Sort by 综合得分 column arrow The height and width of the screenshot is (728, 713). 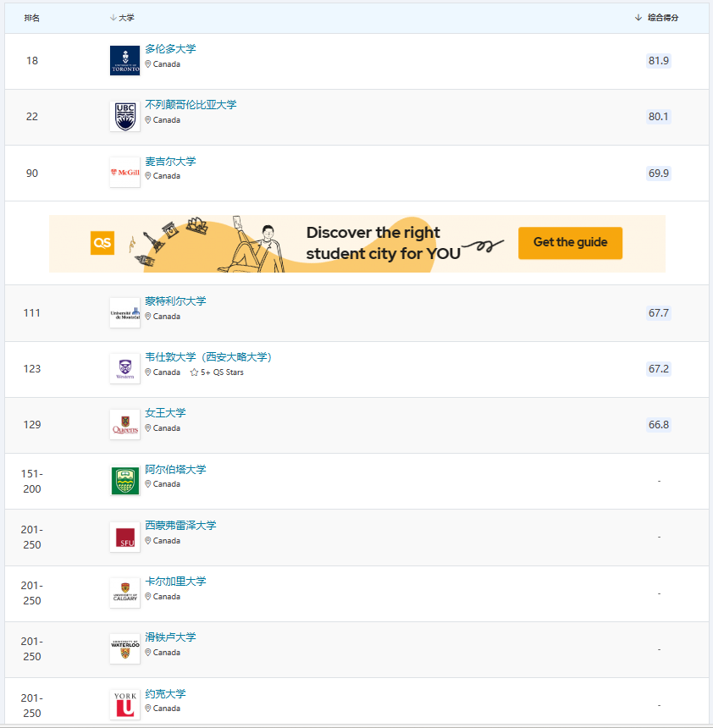point(638,18)
